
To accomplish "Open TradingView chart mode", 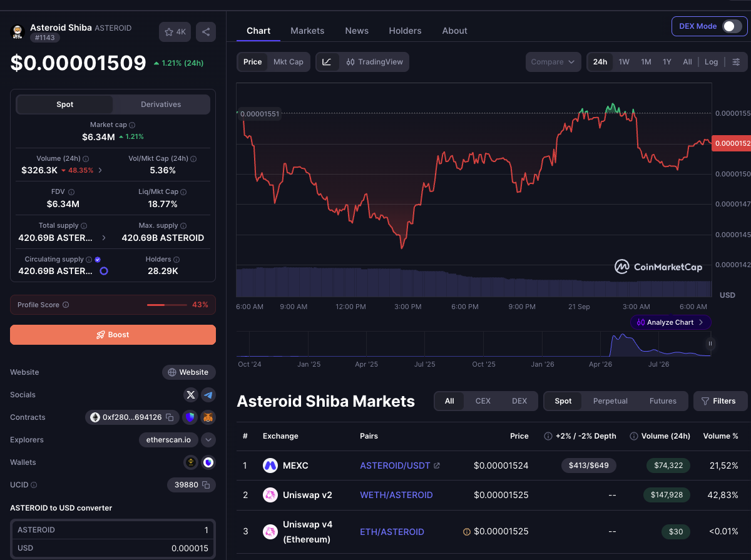I will [x=375, y=62].
